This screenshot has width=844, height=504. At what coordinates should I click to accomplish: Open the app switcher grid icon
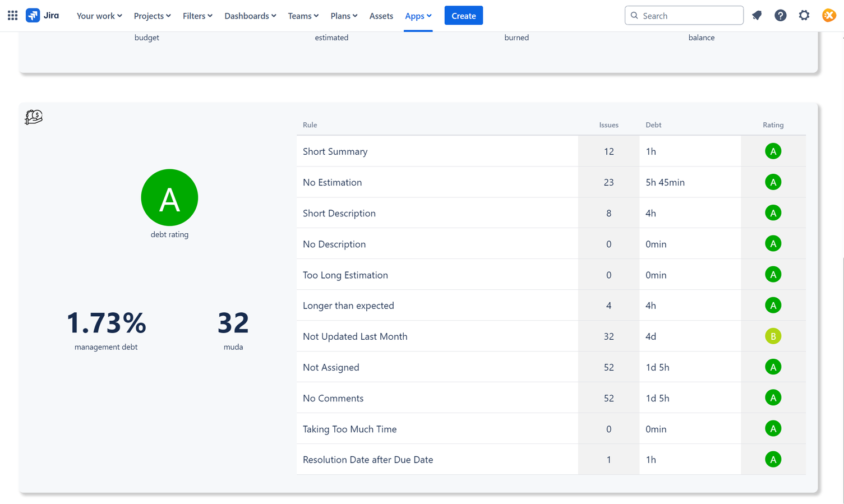point(12,16)
